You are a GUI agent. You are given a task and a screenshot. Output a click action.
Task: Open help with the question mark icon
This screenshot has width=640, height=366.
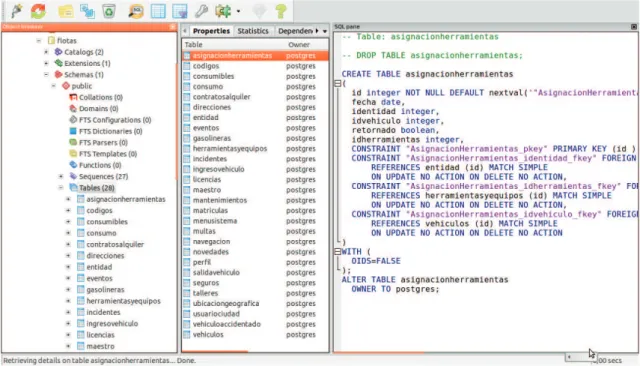(x=281, y=11)
